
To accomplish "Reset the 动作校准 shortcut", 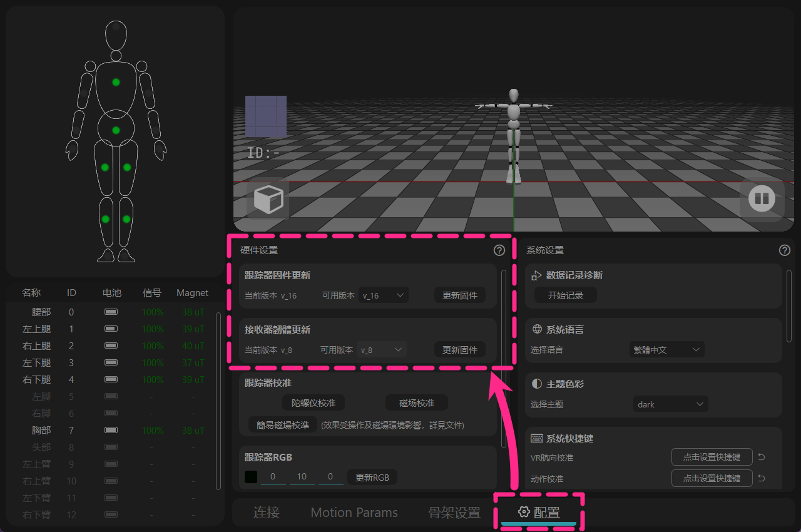I will [762, 479].
